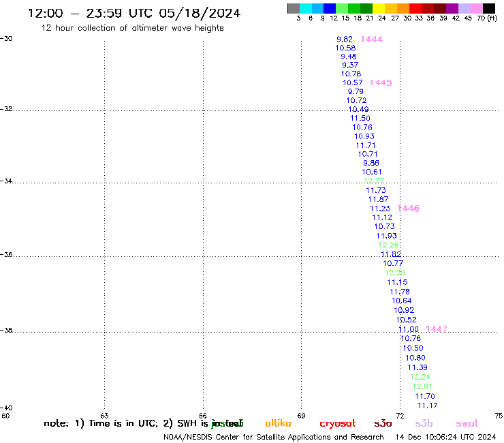Select the purple legend color swatch

tap(452, 8)
